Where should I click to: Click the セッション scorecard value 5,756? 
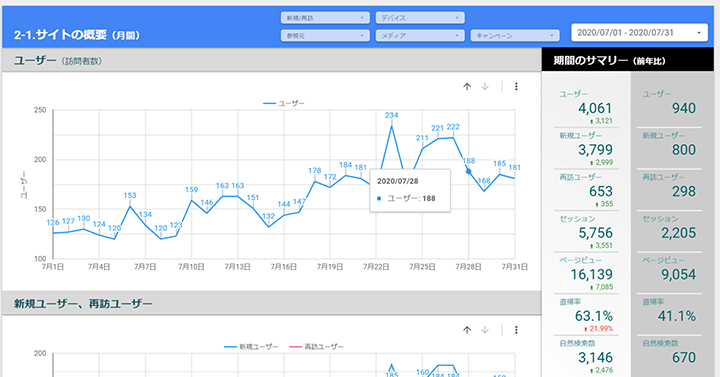tap(595, 233)
